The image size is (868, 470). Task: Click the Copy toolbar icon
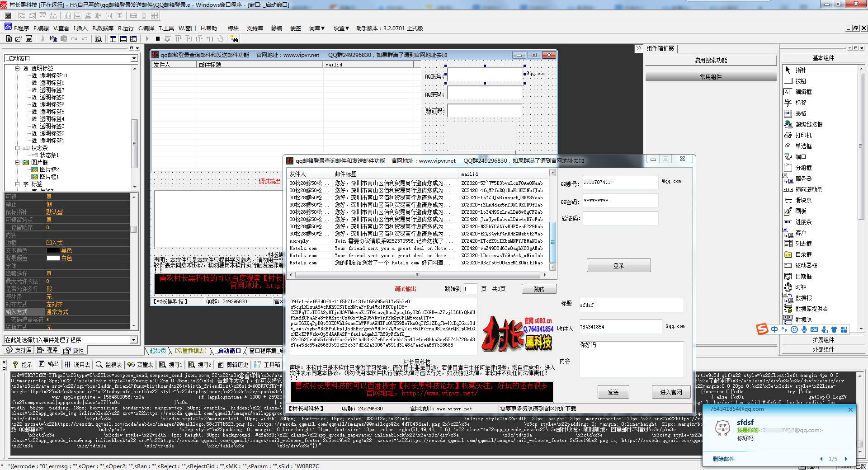(53, 39)
